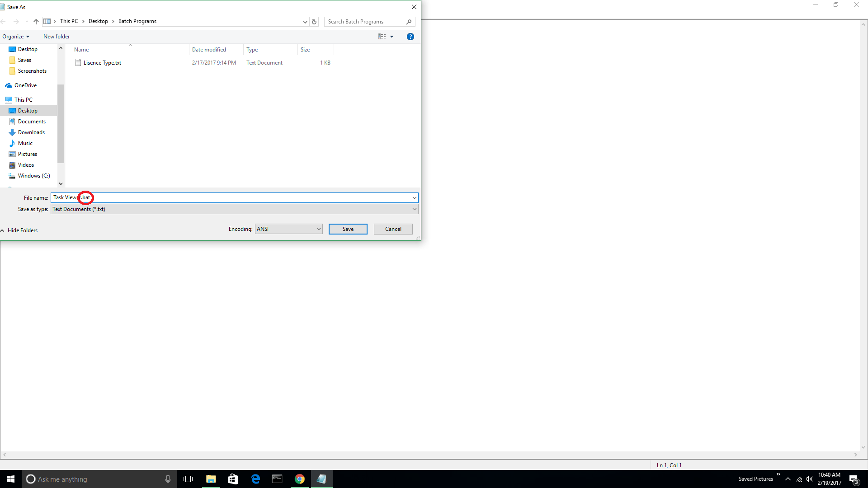868x488 pixels.
Task: Sort files by Date modified column
Action: click(209, 49)
